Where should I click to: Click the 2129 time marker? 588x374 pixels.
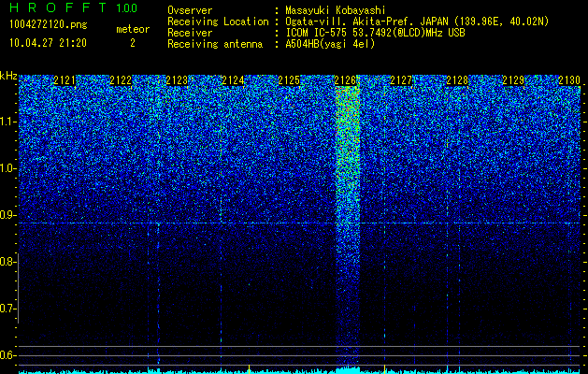pyautogui.click(x=513, y=80)
